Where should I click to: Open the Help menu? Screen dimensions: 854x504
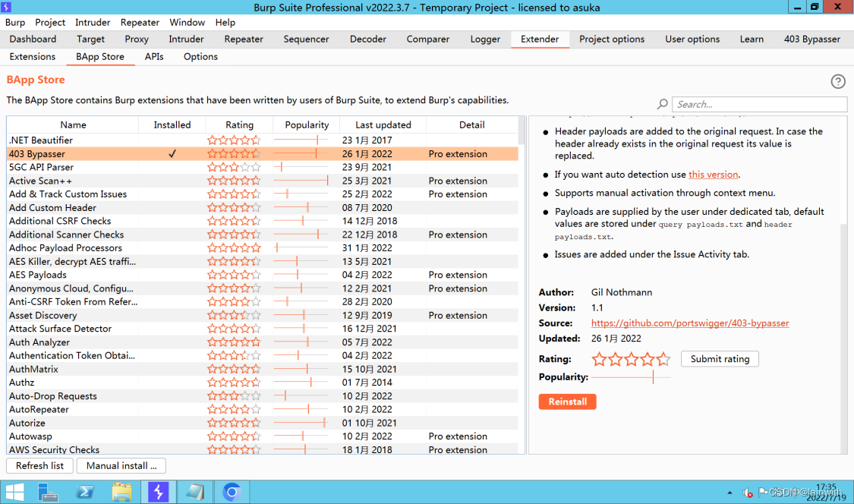225,22
